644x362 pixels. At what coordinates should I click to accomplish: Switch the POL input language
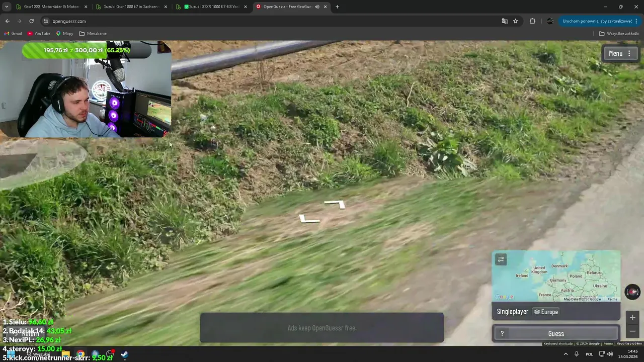pyautogui.click(x=589, y=354)
